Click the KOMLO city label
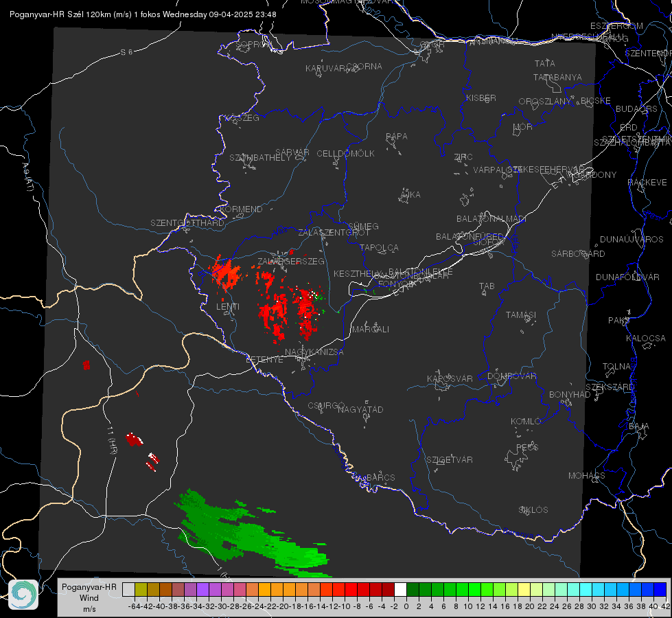672x618 pixels. pos(525,422)
